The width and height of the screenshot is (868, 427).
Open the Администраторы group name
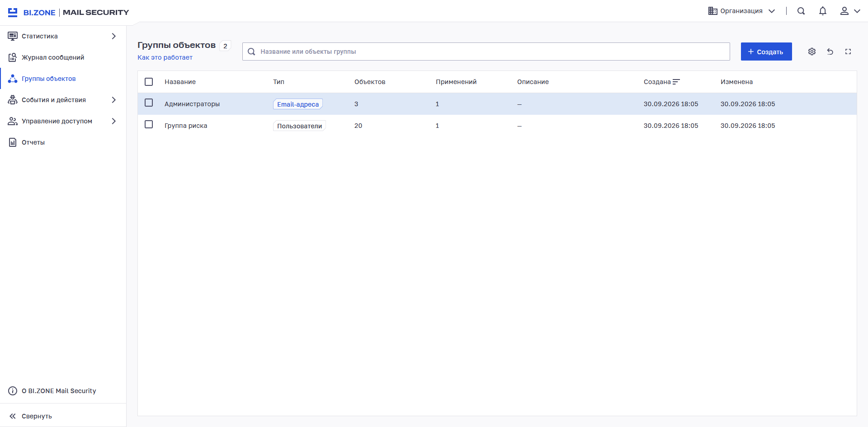click(192, 104)
